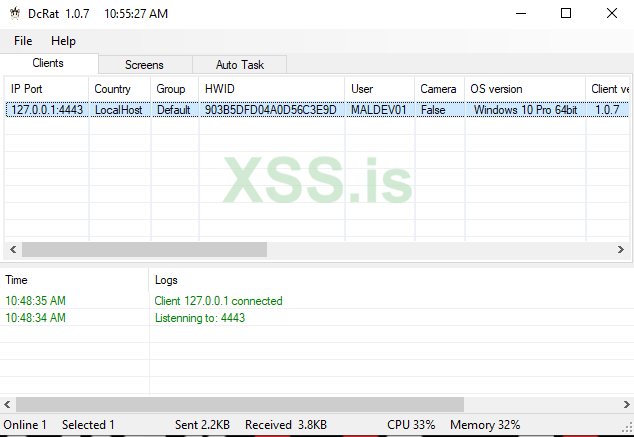Click the window resize grip corner
The width and height of the screenshot is (634, 437).
629,428
